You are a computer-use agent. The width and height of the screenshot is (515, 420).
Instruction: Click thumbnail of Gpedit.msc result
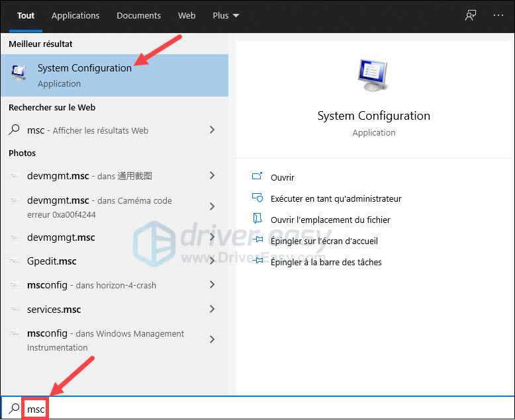14,261
